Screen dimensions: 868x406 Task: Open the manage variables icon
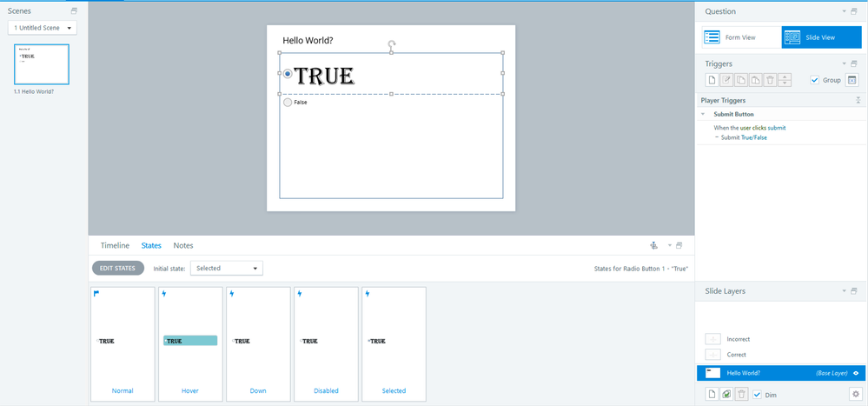(852, 80)
